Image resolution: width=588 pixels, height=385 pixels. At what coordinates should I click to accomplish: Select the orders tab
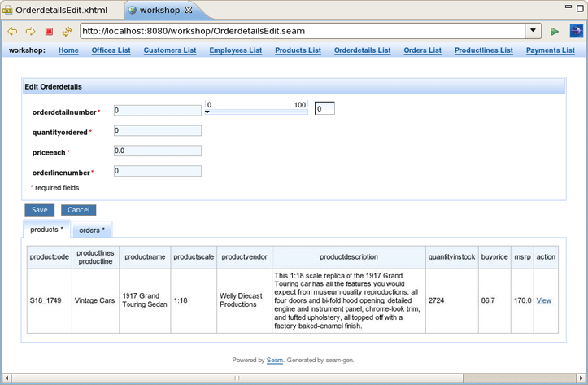pyautogui.click(x=92, y=230)
